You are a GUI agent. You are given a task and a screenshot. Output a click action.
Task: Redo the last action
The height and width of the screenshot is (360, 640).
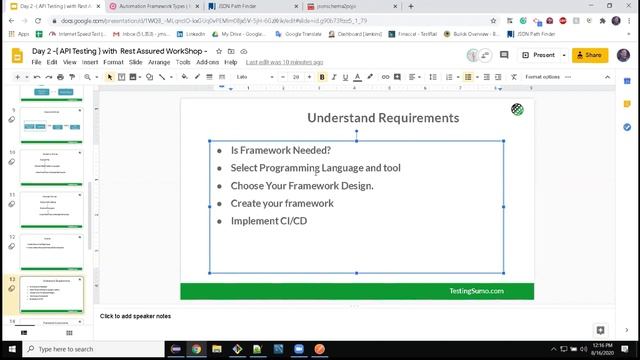pyautogui.click(x=49, y=77)
